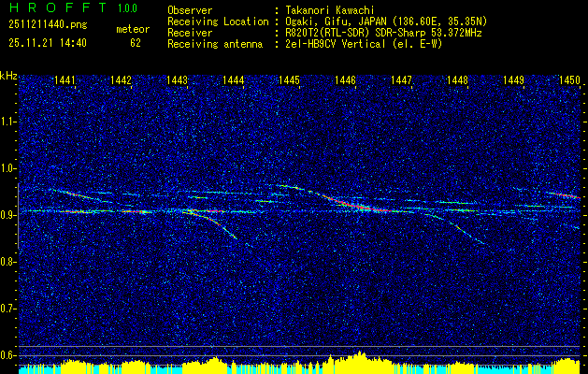588x374 pixels.
Task: Click time marker 1447
Action: [401, 80]
